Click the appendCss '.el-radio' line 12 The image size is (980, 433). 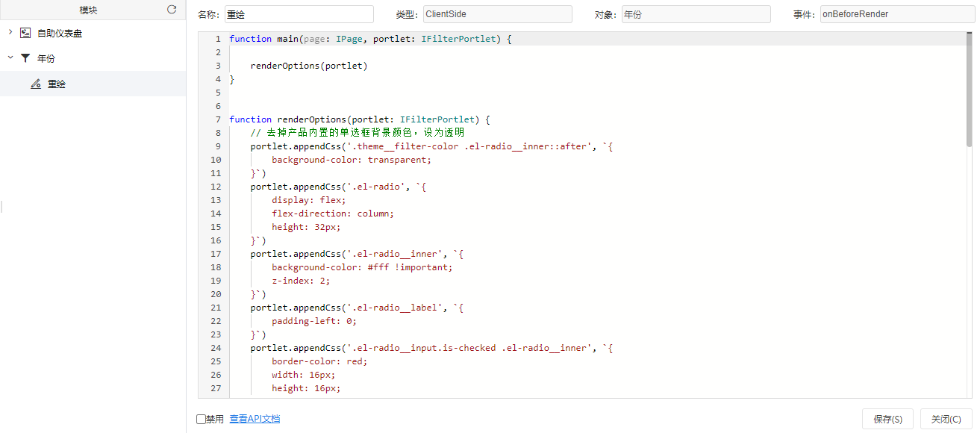pyautogui.click(x=339, y=187)
